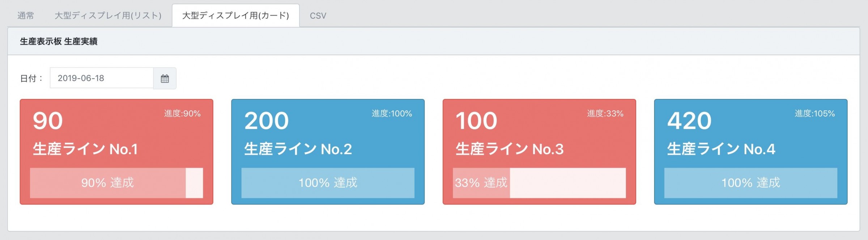This screenshot has width=868, height=240.
Task: Click the date field showing 2019-06-18
Action: (x=102, y=78)
